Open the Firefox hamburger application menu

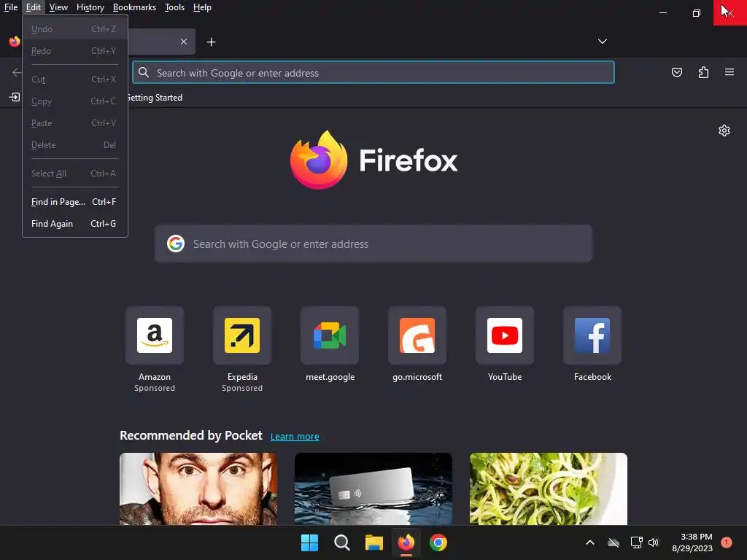[x=729, y=72]
